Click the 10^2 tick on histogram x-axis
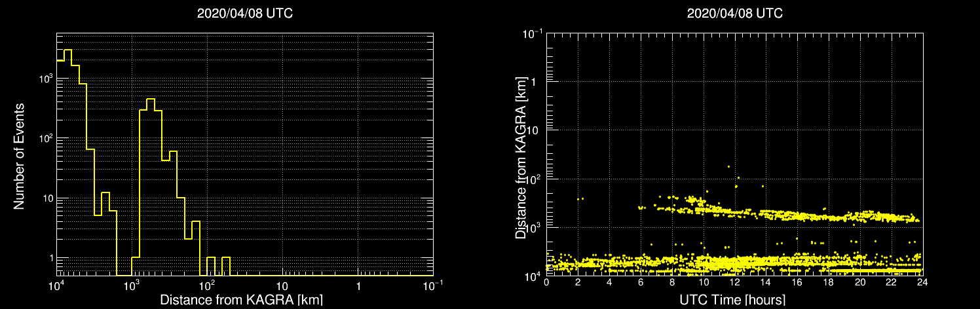Screen dimensions: 980x309 pyautogui.click(x=207, y=286)
